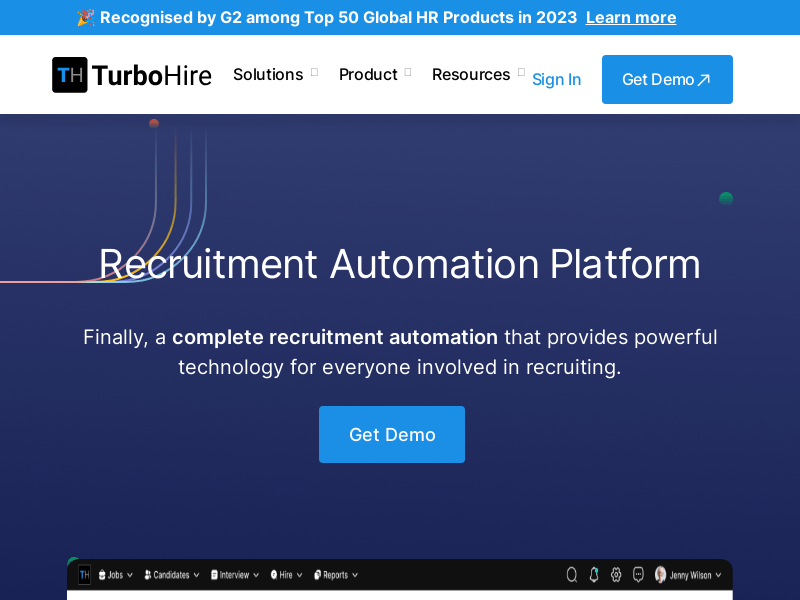Image resolution: width=800 pixels, height=600 pixels.
Task: Expand the Resources dropdown arrow
Action: click(x=521, y=72)
